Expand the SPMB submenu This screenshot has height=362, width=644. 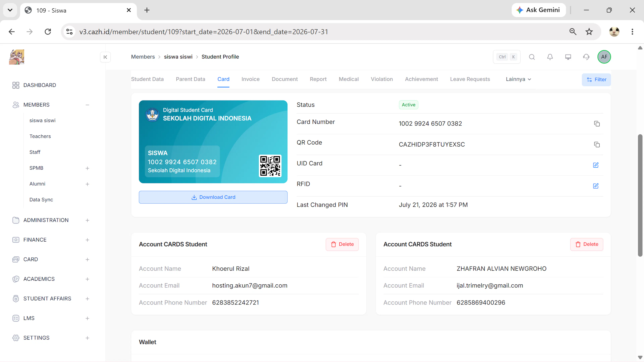point(87,168)
